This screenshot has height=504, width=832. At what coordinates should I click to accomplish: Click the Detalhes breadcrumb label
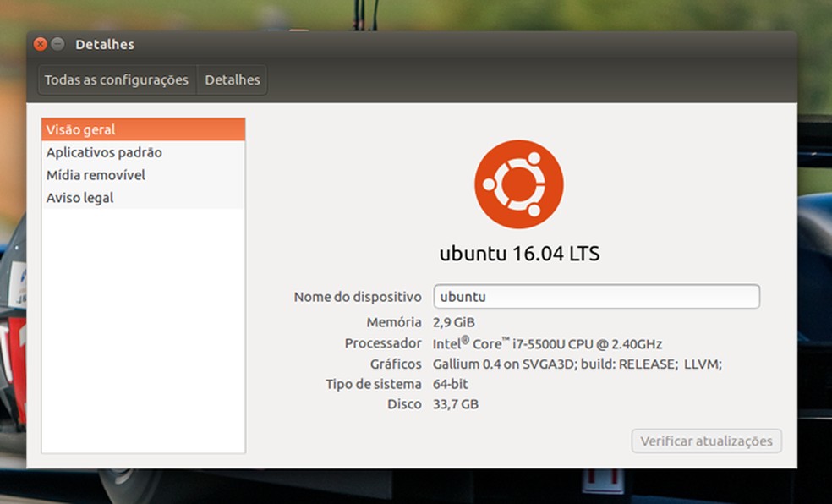[232, 79]
